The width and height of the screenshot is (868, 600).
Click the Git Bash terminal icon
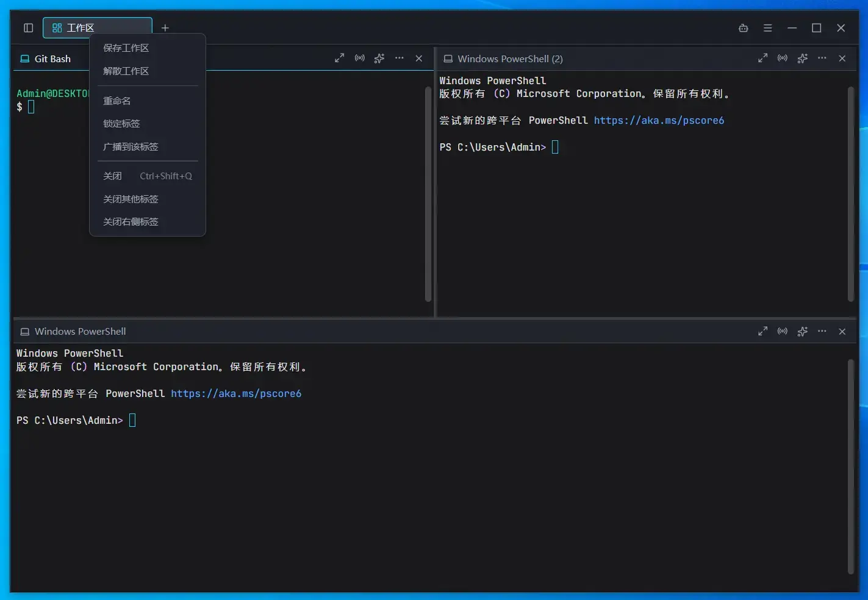coord(25,59)
